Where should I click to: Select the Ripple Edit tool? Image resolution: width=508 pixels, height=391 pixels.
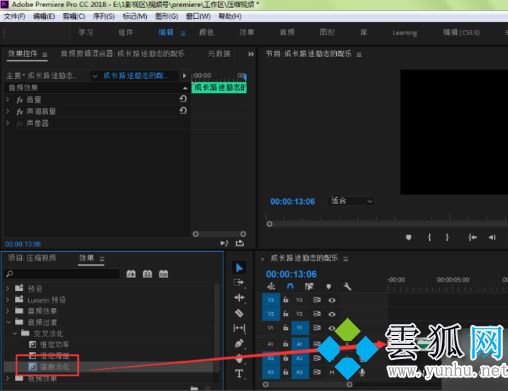click(x=239, y=298)
